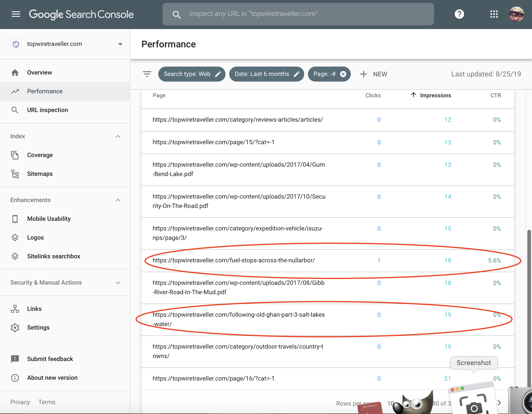The image size is (532, 414).
Task: Click the Search type: Web filter chip
Action: click(192, 74)
